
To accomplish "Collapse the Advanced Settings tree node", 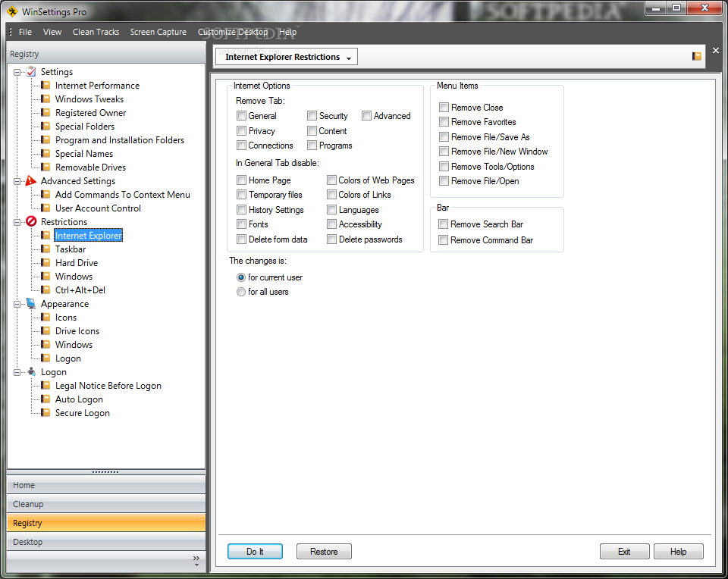I will (x=17, y=181).
